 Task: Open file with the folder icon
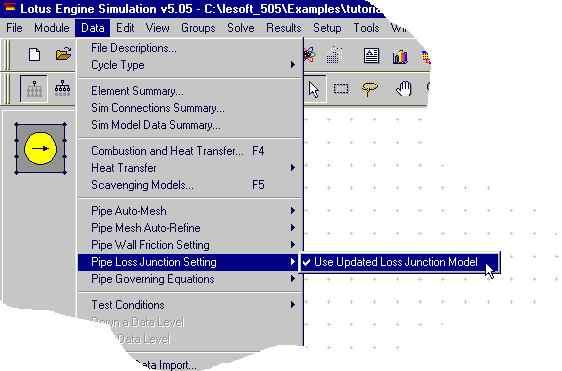click(63, 55)
